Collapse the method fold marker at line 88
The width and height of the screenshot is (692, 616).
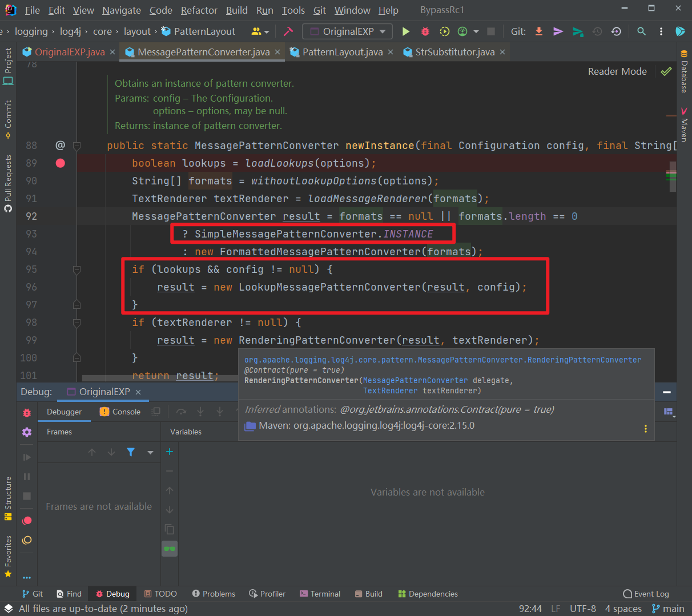pos(77,146)
